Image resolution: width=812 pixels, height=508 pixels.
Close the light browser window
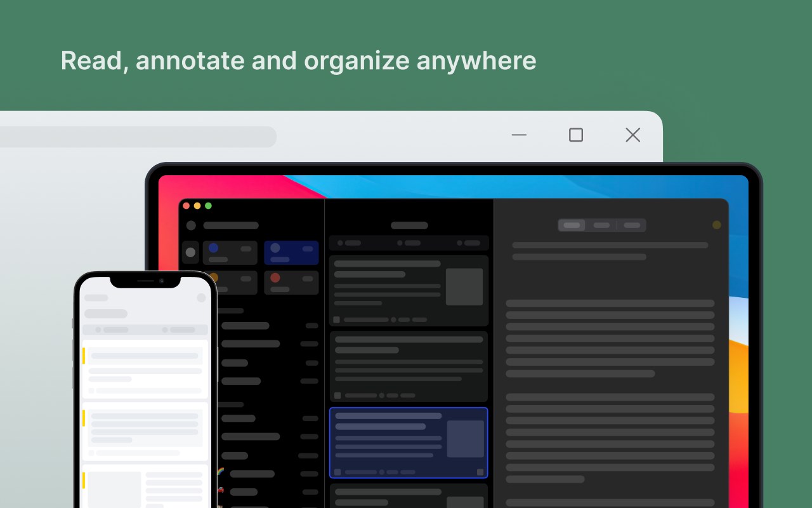click(x=633, y=135)
